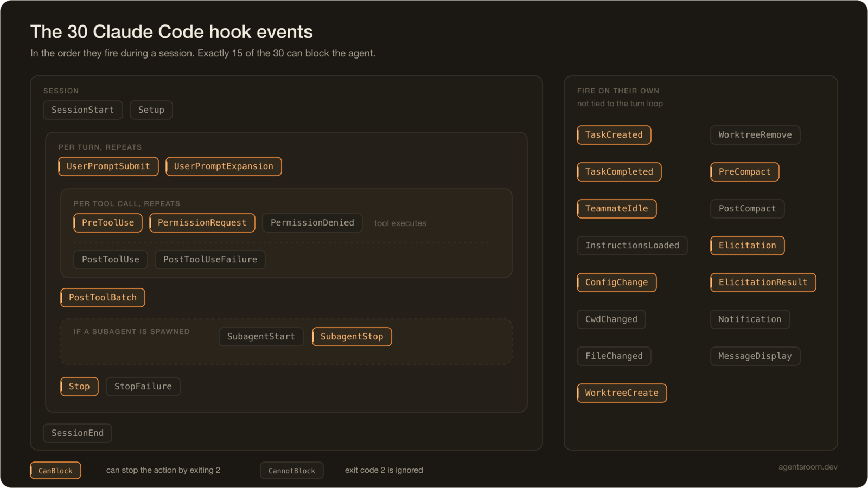Image resolution: width=868 pixels, height=488 pixels.
Task: Click the PreCompact chip
Action: [745, 172]
